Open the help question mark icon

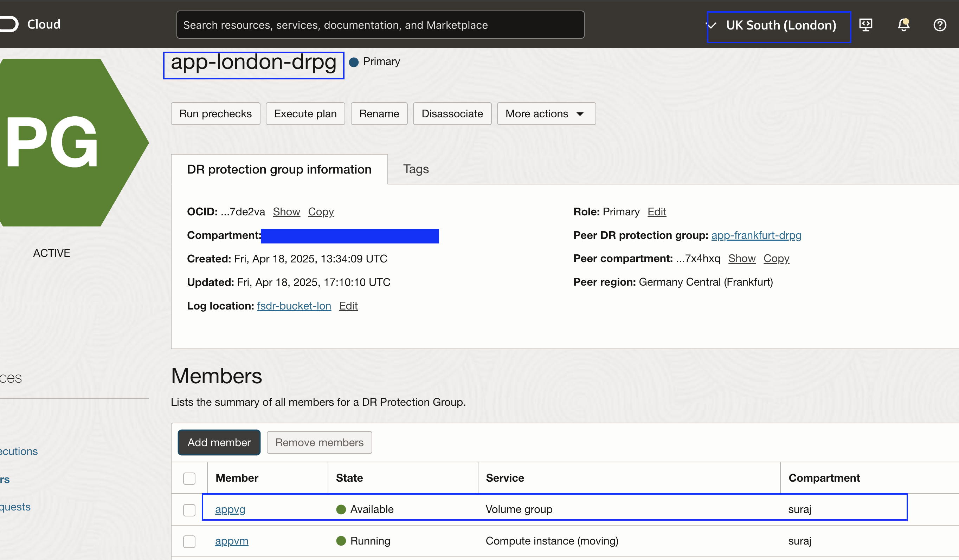click(940, 25)
